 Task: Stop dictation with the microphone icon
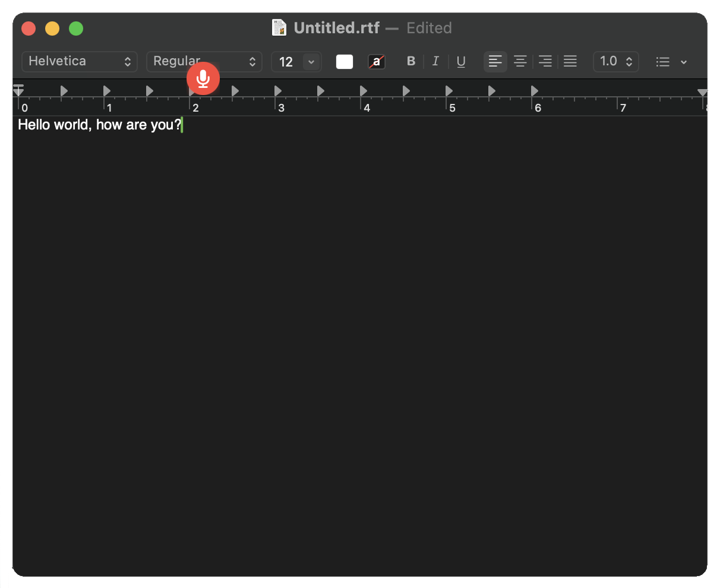click(x=203, y=78)
